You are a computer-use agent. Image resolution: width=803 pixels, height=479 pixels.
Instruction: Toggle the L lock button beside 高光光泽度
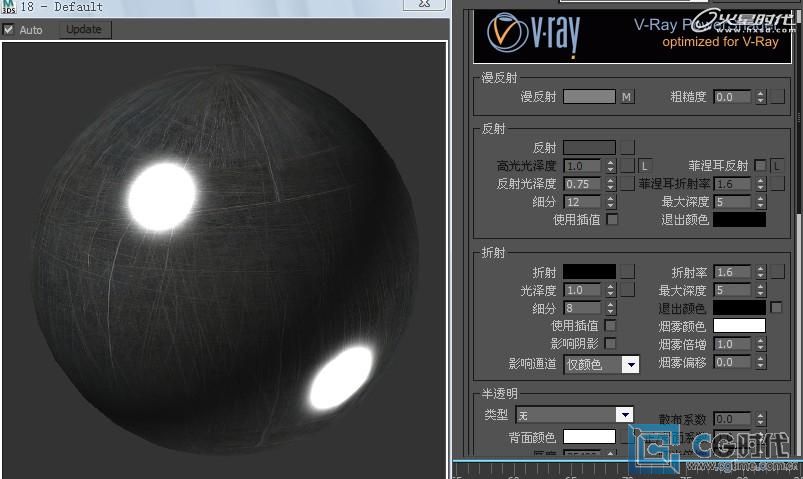tap(644, 165)
